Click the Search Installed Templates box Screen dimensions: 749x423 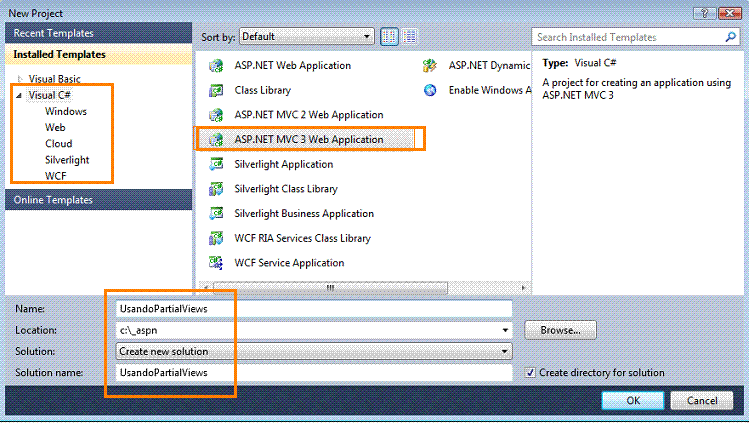635,37
